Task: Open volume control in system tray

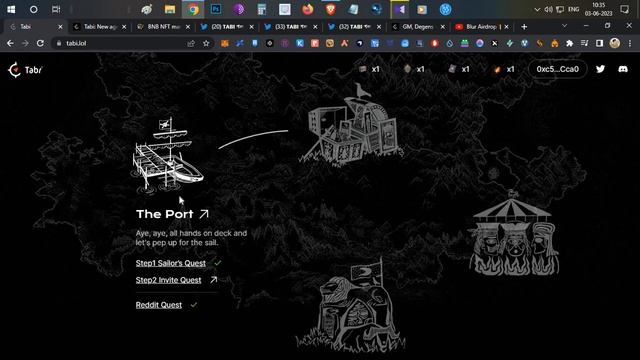Action: [549, 9]
